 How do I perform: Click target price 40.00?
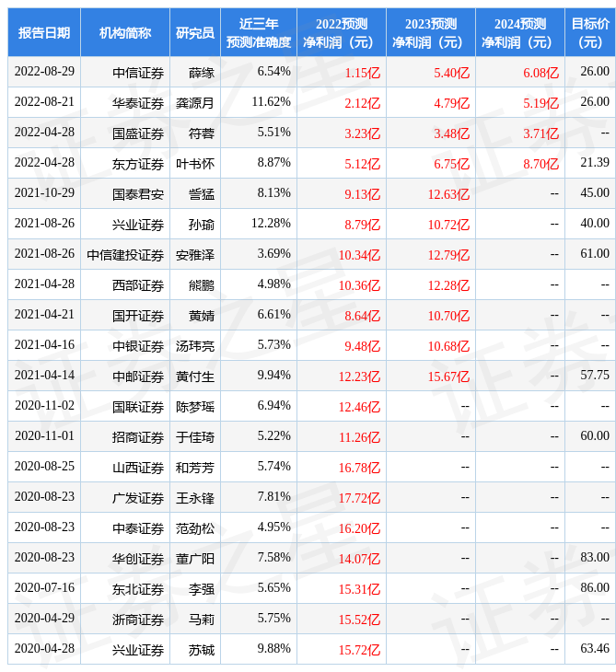click(x=595, y=224)
